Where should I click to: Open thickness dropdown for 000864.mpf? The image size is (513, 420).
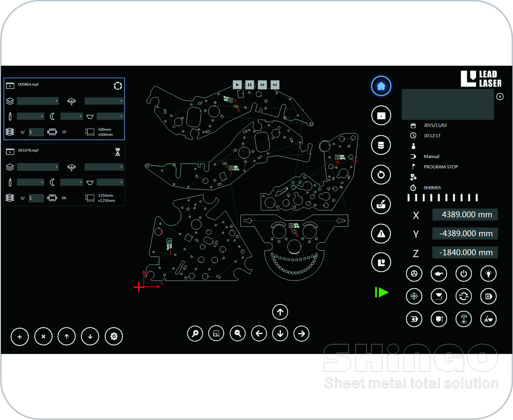(x=104, y=101)
